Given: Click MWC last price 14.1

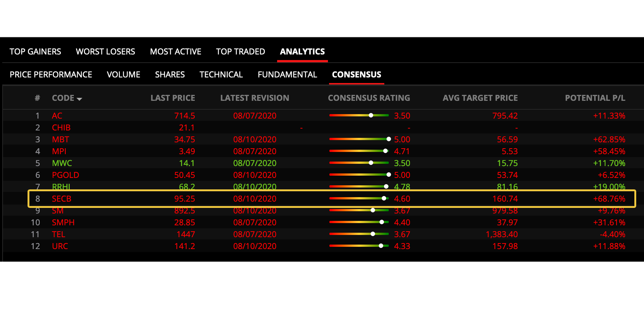Looking at the screenshot, I should (187, 163).
